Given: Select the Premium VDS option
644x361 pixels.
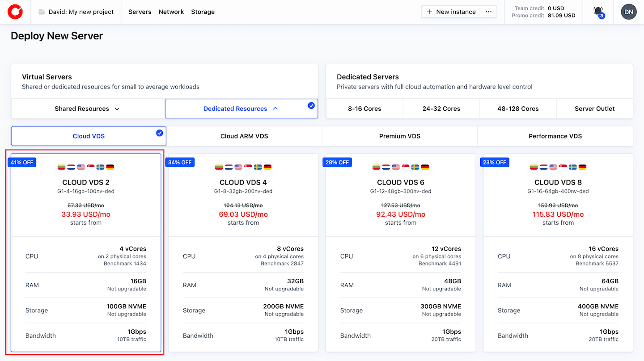Looking at the screenshot, I should click(399, 136).
